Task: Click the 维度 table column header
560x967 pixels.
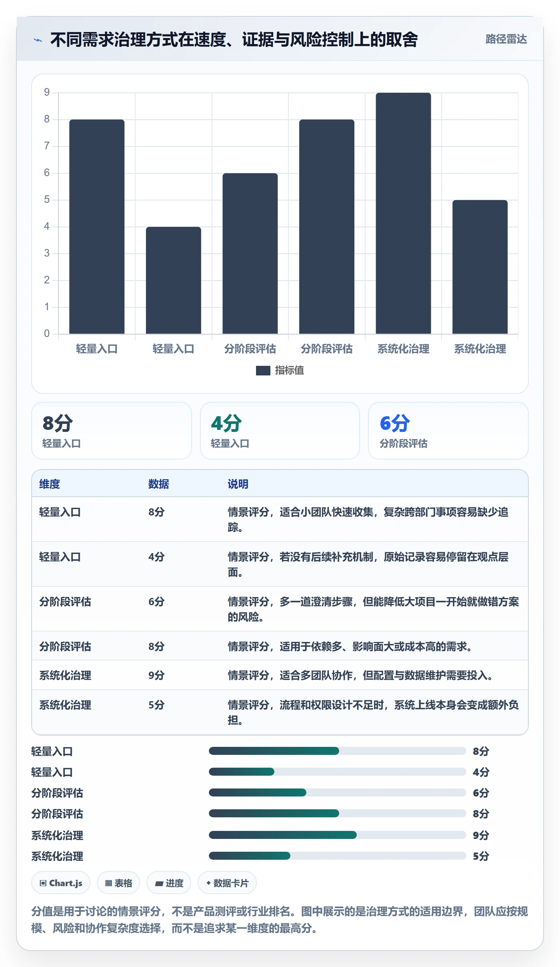Action: [50, 484]
